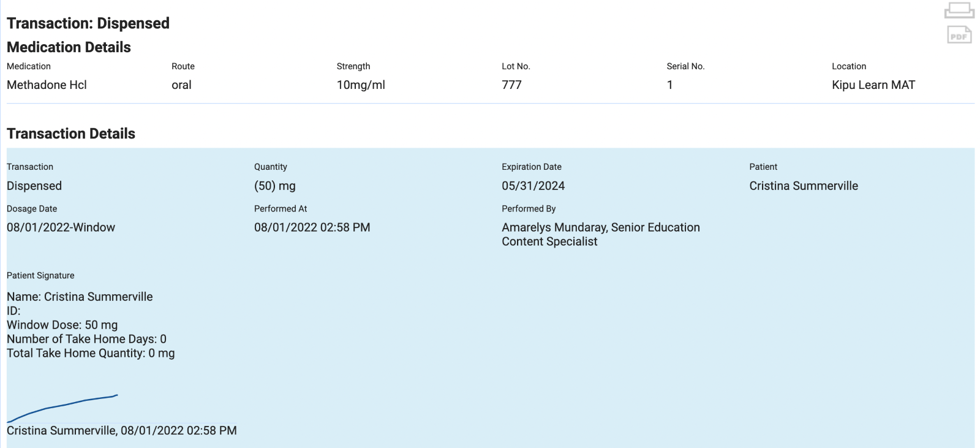The height and width of the screenshot is (448, 980).
Task: Click the Transaction Details section heading
Action: (x=70, y=134)
